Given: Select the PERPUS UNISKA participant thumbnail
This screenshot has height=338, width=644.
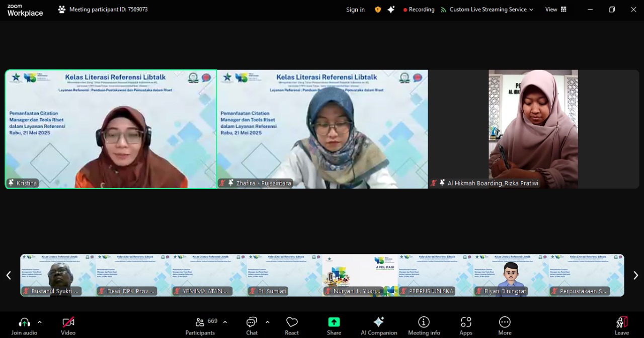Looking at the screenshot, I should click(x=435, y=275).
